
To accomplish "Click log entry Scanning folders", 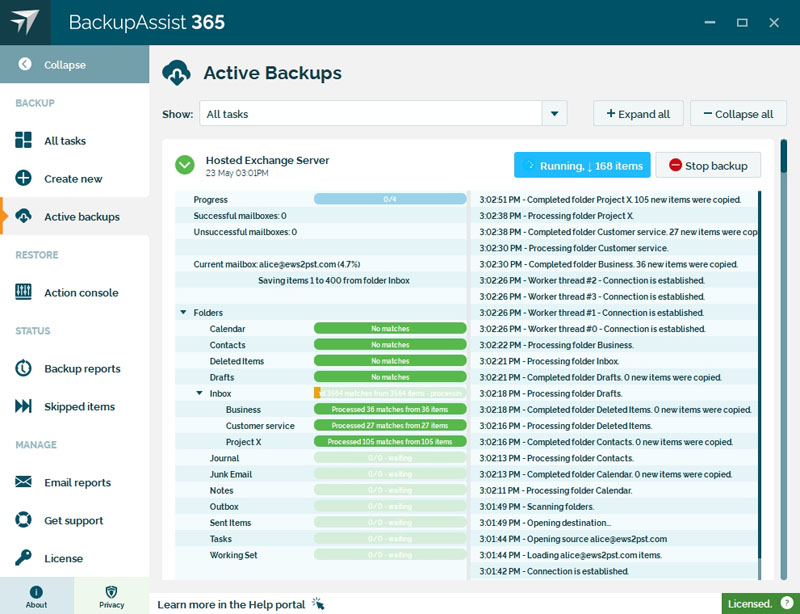I will click(537, 506).
